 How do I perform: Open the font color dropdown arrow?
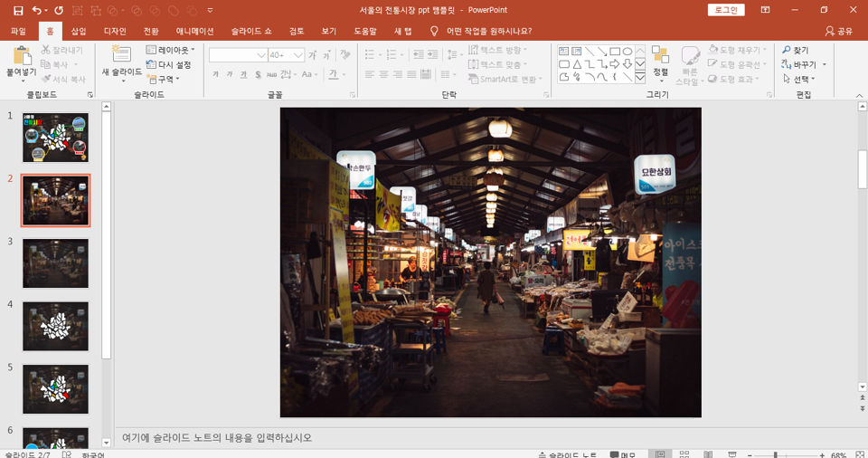pos(344,74)
